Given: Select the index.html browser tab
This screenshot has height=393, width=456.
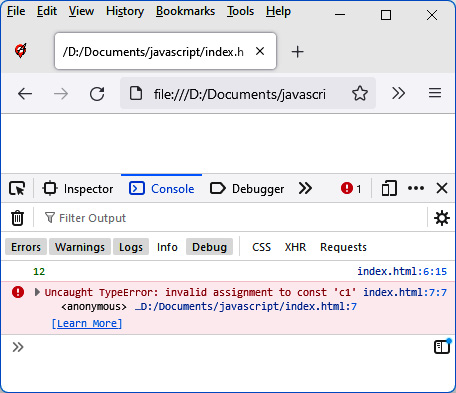Looking at the screenshot, I should [x=165, y=51].
